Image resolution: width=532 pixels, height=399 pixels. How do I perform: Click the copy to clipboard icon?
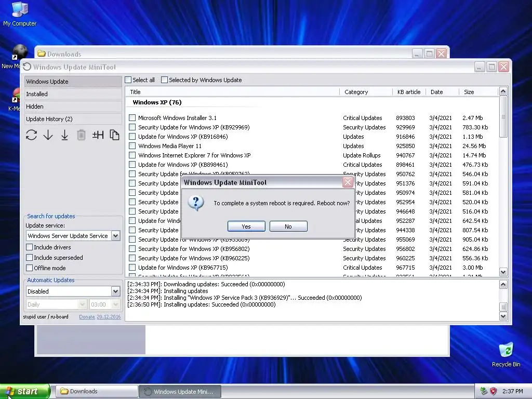click(x=114, y=135)
